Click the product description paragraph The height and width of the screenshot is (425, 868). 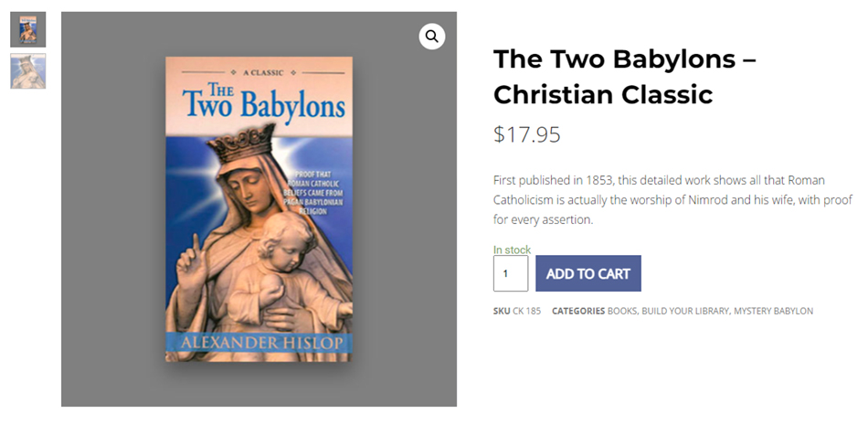[672, 199]
